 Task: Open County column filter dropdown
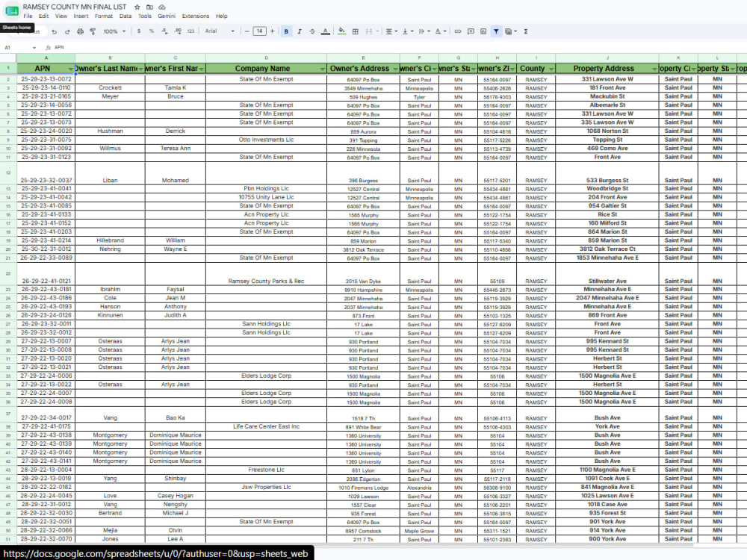[551, 69]
